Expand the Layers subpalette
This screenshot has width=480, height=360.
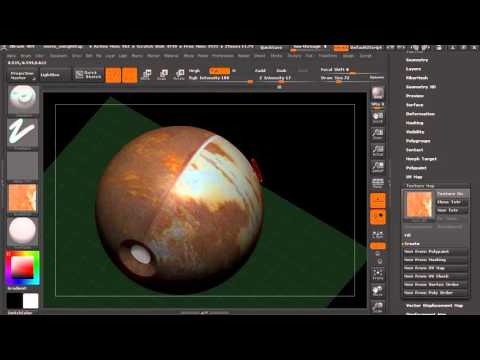pos(413,69)
